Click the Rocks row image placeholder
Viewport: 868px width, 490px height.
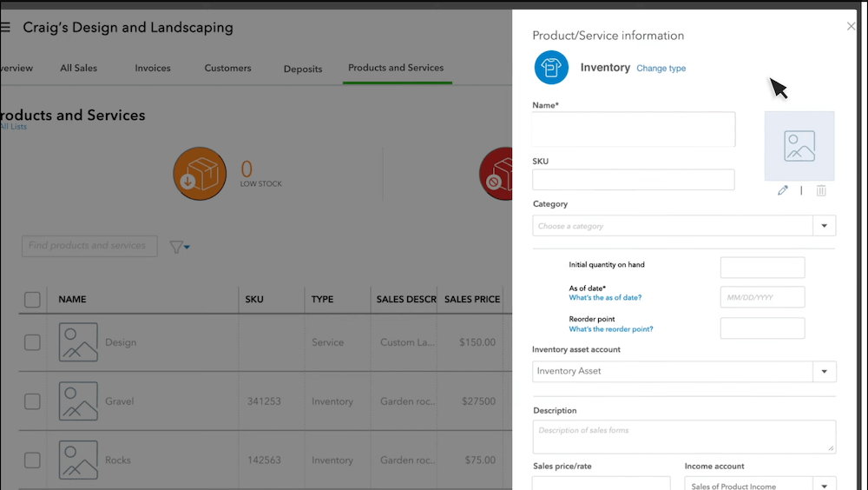pyautogui.click(x=79, y=460)
